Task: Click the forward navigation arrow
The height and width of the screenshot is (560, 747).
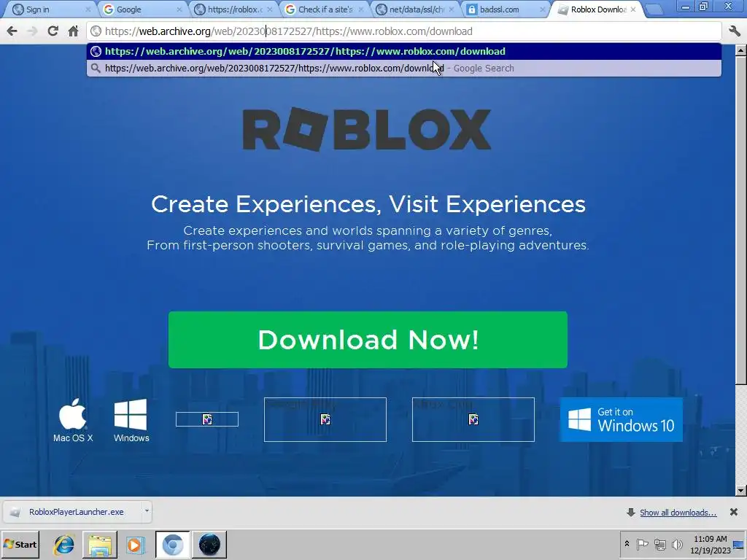Action: point(32,31)
